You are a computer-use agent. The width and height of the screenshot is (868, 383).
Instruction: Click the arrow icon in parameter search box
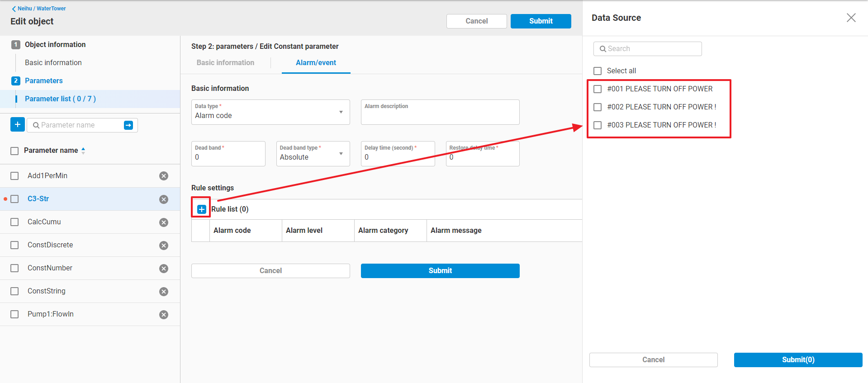(128, 125)
